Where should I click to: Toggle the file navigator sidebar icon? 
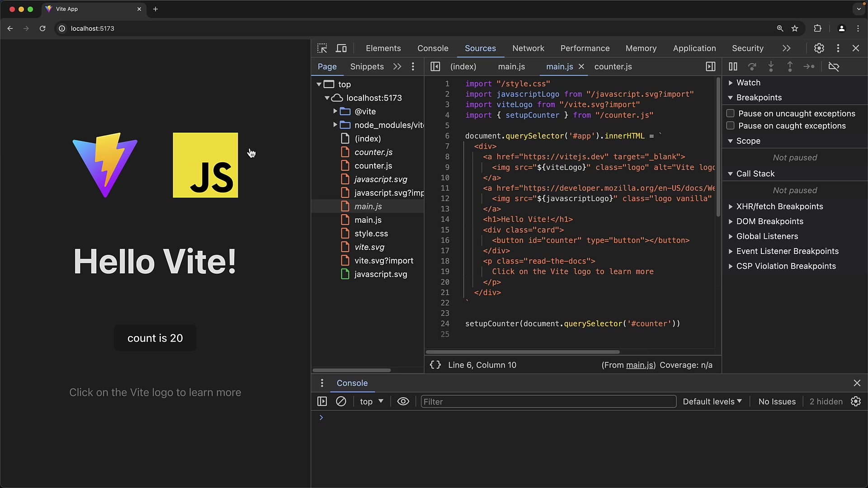(x=435, y=66)
